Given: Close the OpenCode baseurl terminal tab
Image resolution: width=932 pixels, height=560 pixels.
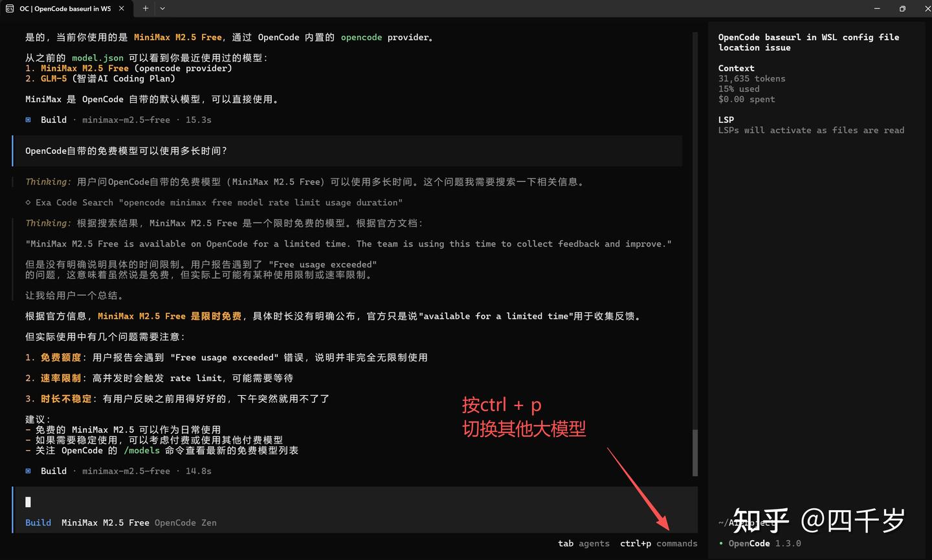Looking at the screenshot, I should pos(121,8).
